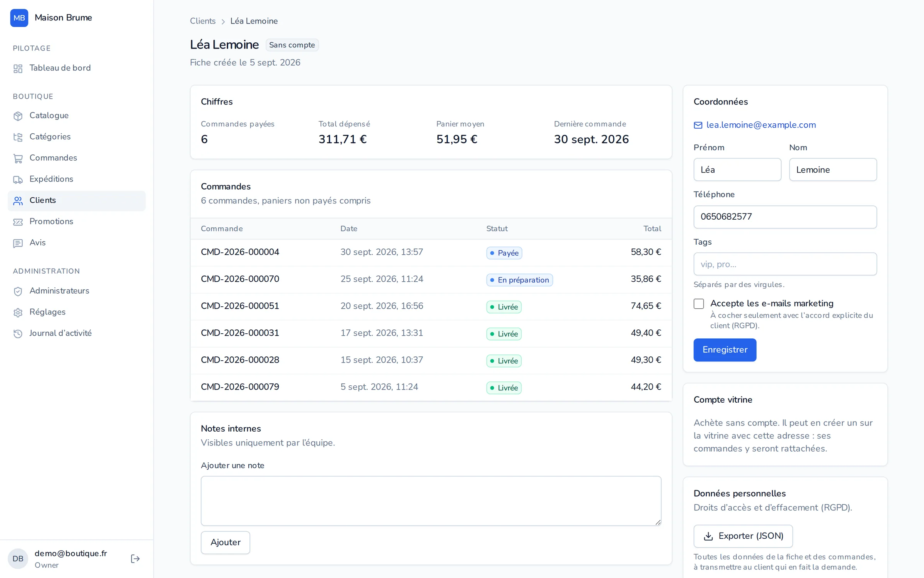Click the Tableau de bord grid icon
The width and height of the screenshot is (924, 578).
tap(18, 69)
